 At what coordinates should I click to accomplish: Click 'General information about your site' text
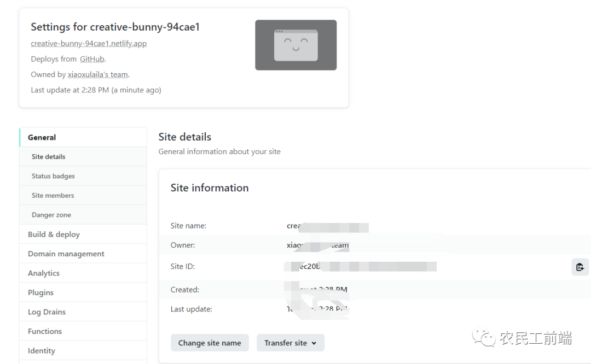point(219,152)
